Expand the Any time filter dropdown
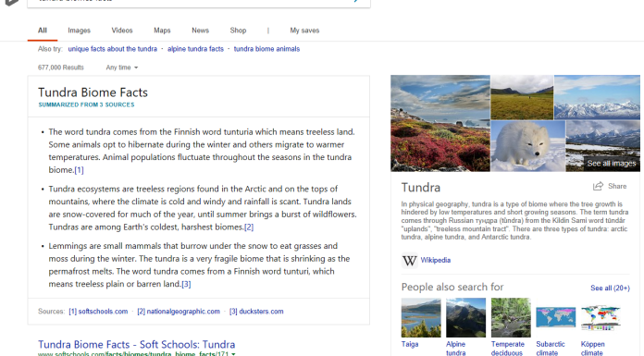Viewport: 644px width, 356px height. [x=122, y=68]
